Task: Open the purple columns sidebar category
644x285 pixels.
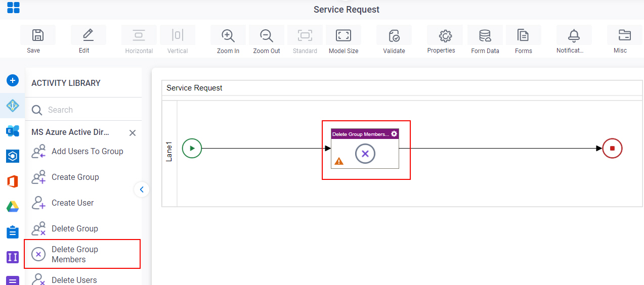Action: click(x=13, y=257)
